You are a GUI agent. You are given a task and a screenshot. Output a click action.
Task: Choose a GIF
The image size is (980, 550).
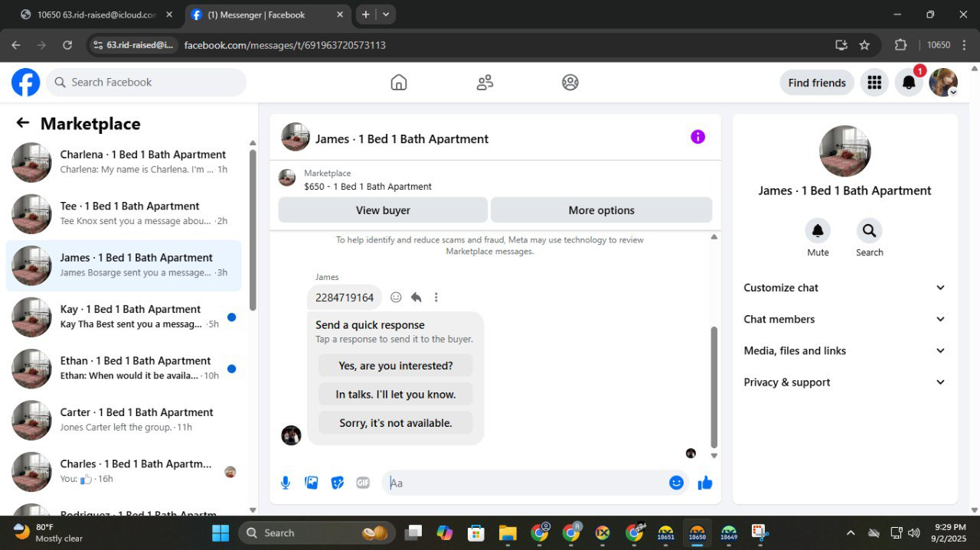363,483
